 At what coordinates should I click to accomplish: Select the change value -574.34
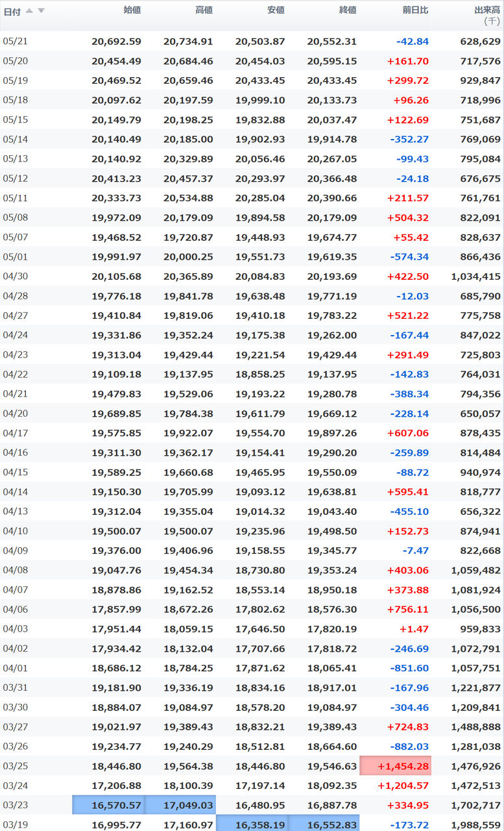(x=410, y=256)
